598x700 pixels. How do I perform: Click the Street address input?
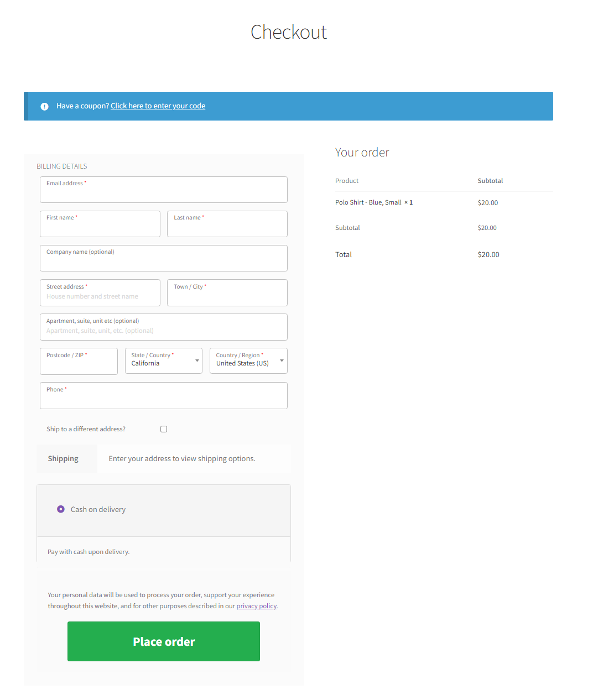coord(100,292)
